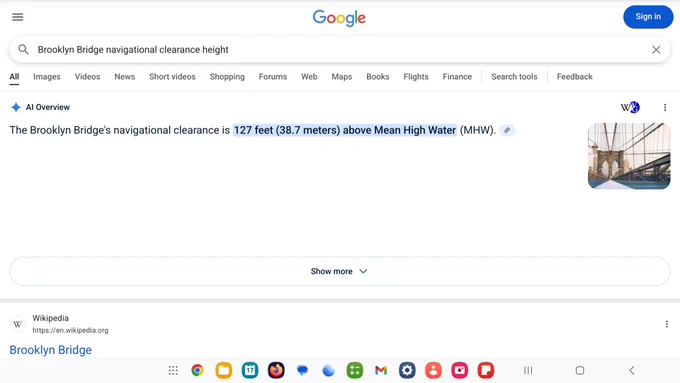This screenshot has height=383, width=680.
Task: Click the AI Overview sparkle icon
Action: coord(16,107)
